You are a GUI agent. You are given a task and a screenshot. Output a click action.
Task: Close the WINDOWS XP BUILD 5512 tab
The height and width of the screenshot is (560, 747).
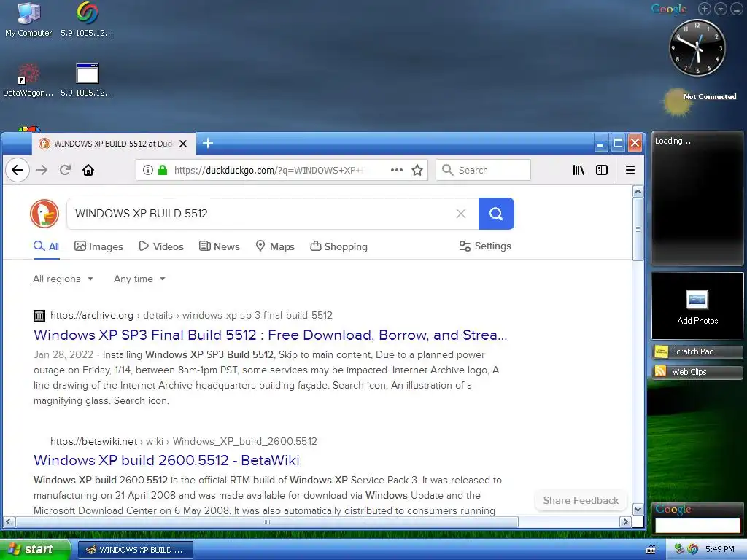183,144
